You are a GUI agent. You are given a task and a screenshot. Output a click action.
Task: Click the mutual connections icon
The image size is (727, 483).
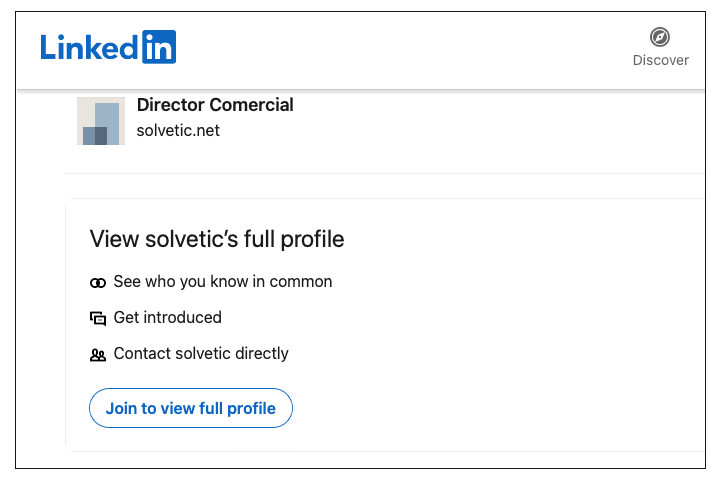pyautogui.click(x=98, y=283)
